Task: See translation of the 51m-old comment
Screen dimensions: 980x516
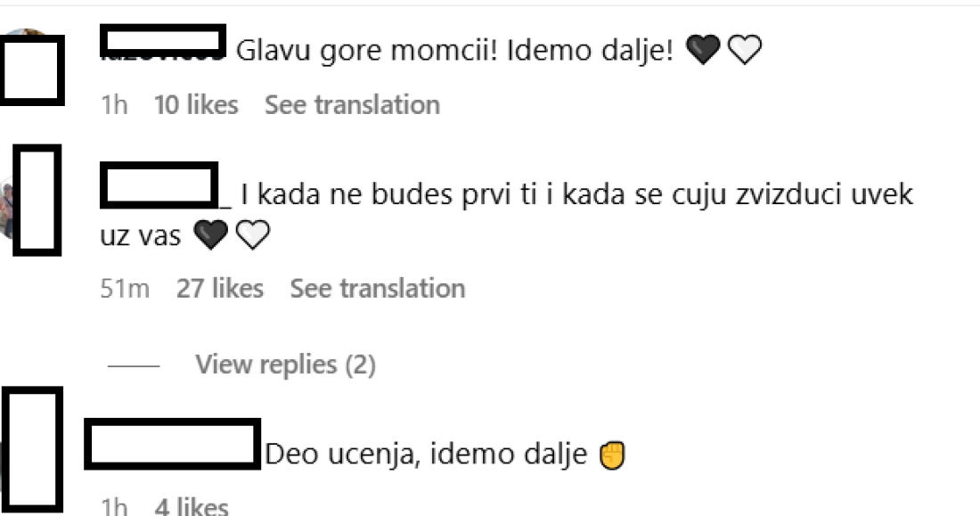Action: coord(378,289)
